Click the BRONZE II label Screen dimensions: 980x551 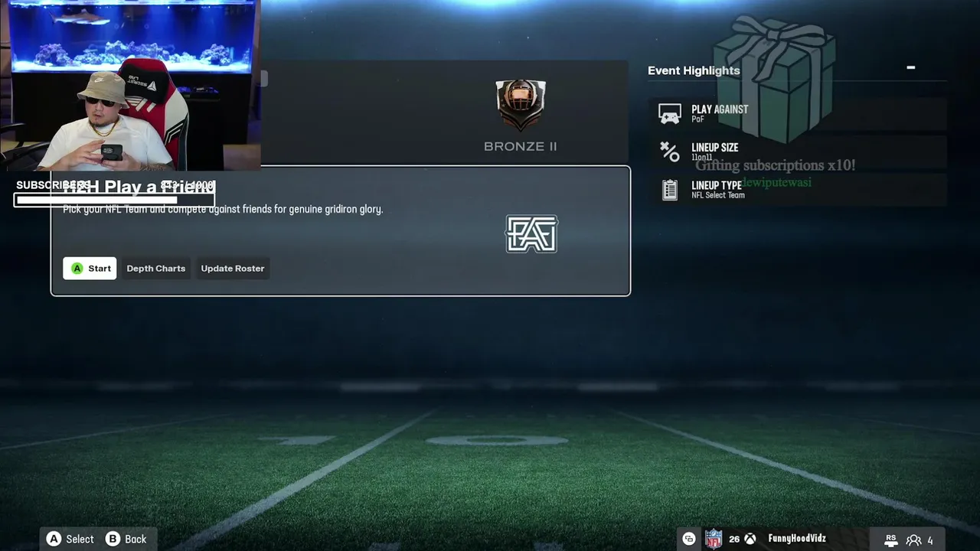pyautogui.click(x=521, y=146)
